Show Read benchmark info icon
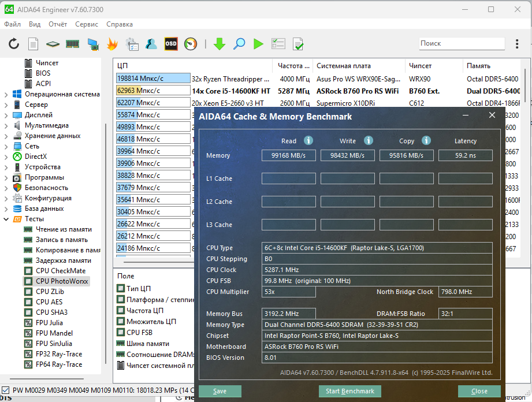532x402 pixels. click(x=308, y=140)
